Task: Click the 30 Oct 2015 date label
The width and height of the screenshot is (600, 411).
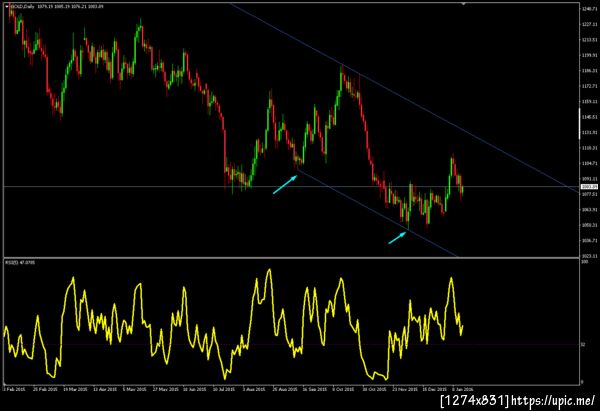Action: 374,389
